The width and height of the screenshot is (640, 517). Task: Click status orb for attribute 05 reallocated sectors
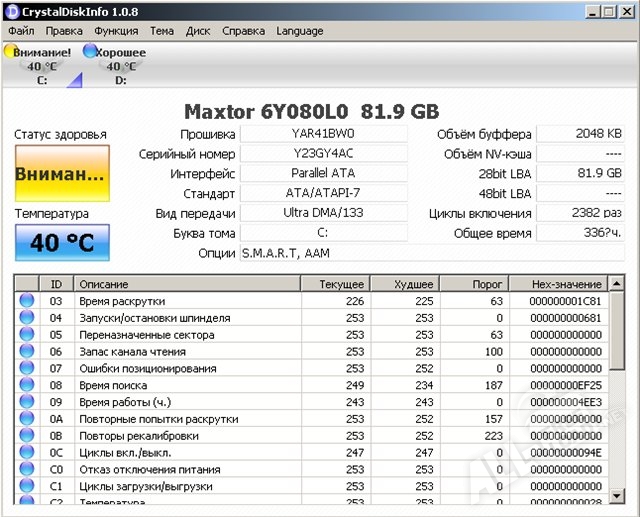(x=27, y=334)
